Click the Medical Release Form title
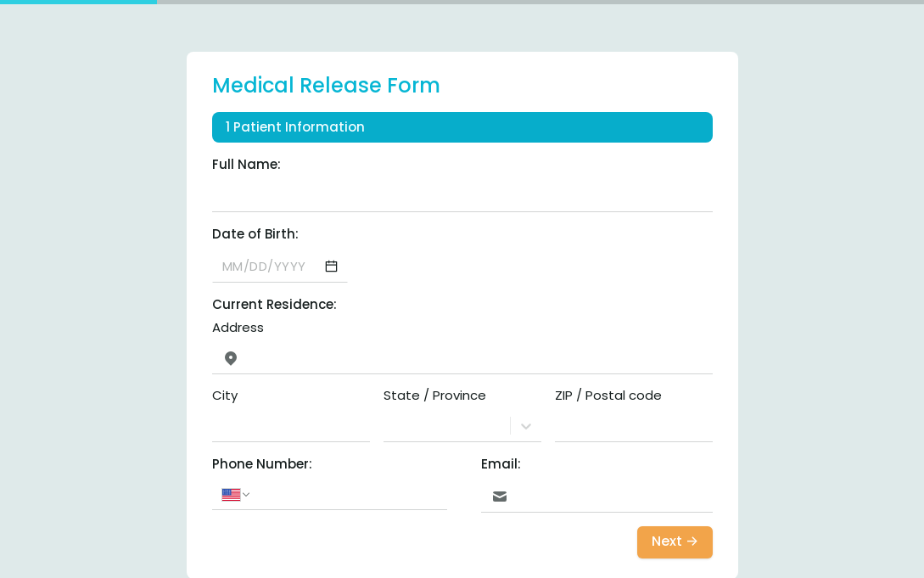Viewport: 924px width, 578px height. click(326, 86)
